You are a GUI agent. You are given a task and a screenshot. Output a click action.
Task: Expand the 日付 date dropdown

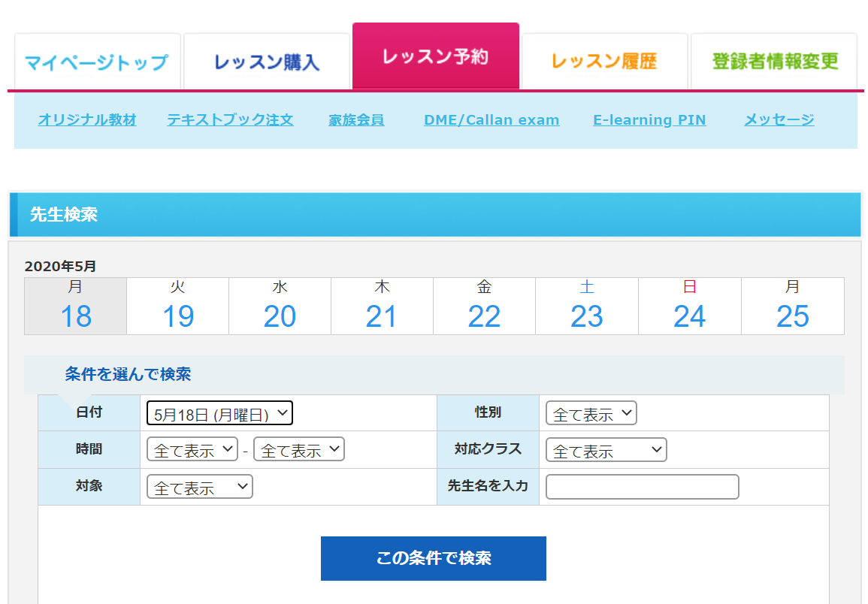click(219, 413)
